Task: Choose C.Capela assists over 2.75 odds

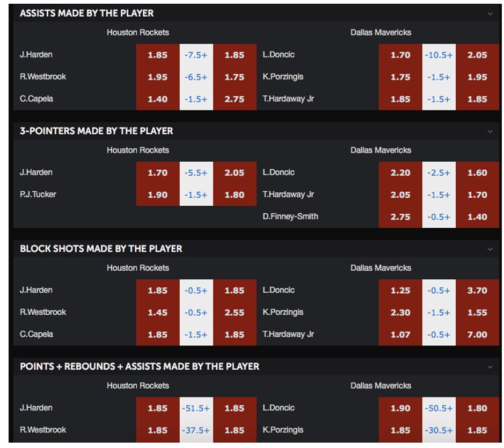Action: (235, 99)
